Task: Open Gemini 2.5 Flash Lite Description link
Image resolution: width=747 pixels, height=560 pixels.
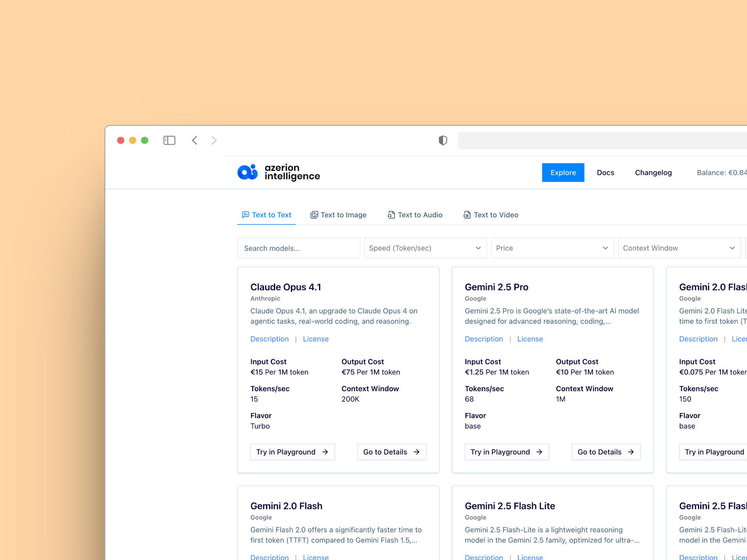Action: (x=484, y=557)
